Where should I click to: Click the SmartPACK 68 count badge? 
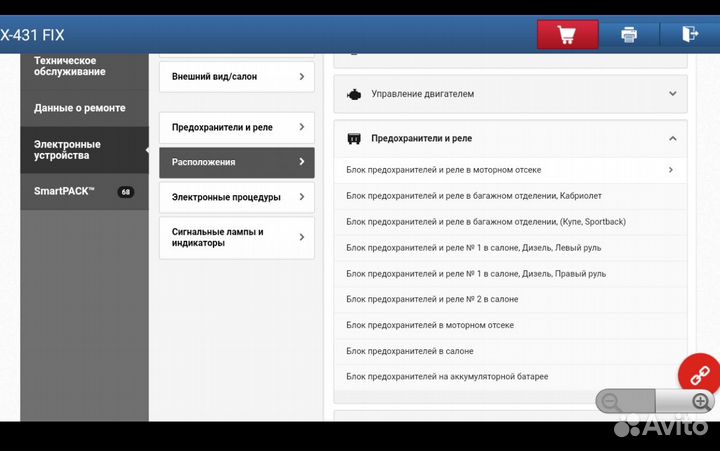[x=125, y=191]
